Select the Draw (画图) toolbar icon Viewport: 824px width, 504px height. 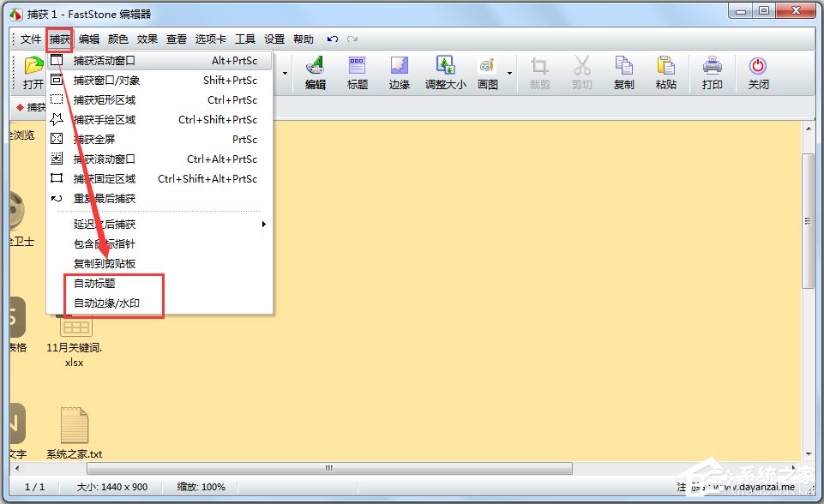pyautogui.click(x=487, y=72)
